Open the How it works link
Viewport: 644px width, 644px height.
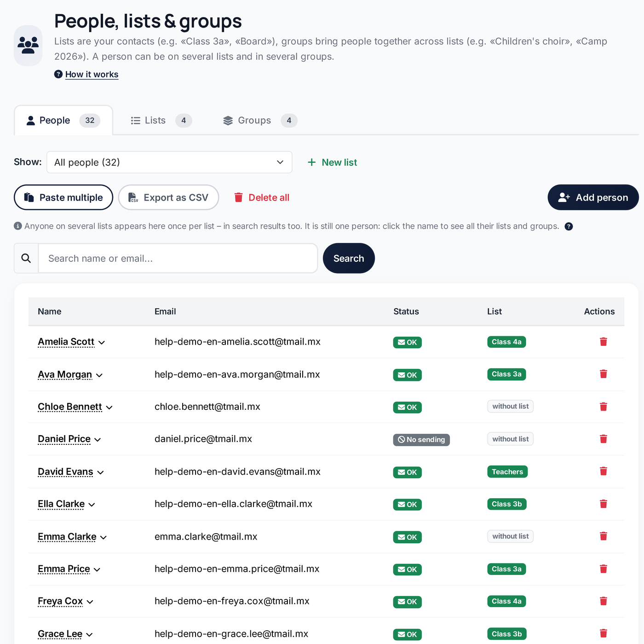coord(92,75)
